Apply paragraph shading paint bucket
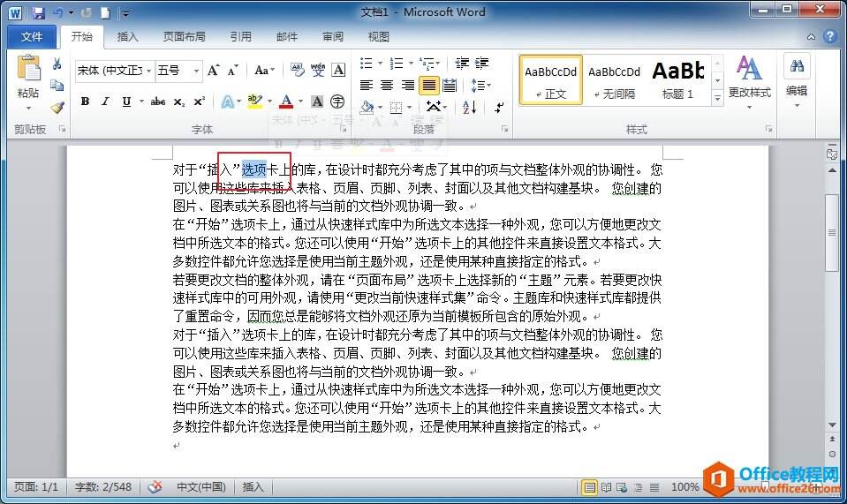 click(367, 107)
